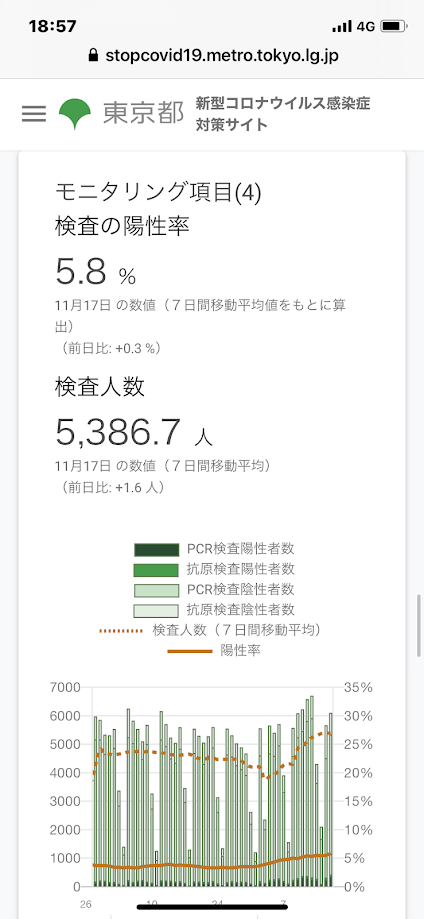Tap the 18:57 clock in status bar
This screenshot has width=424, height=919.
click(52, 26)
